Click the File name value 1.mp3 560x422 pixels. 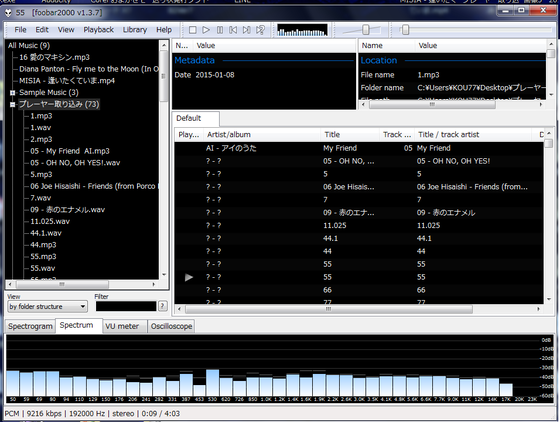coord(428,75)
